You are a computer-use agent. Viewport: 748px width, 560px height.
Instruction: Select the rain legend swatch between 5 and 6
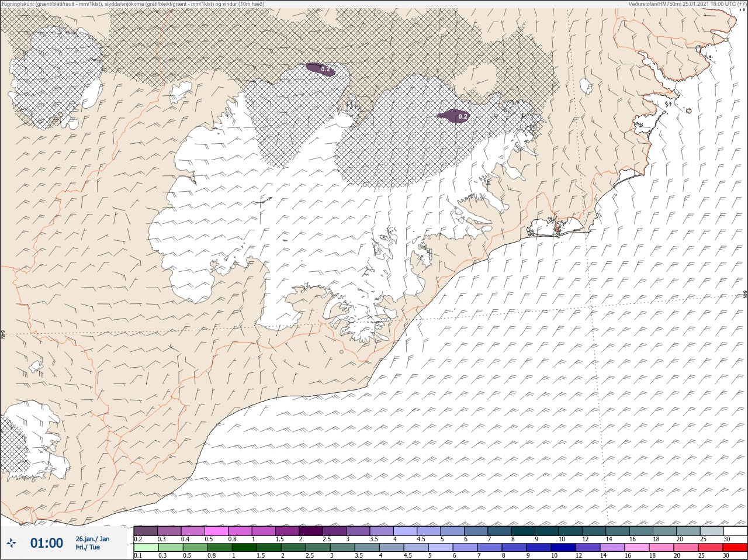coord(441,548)
